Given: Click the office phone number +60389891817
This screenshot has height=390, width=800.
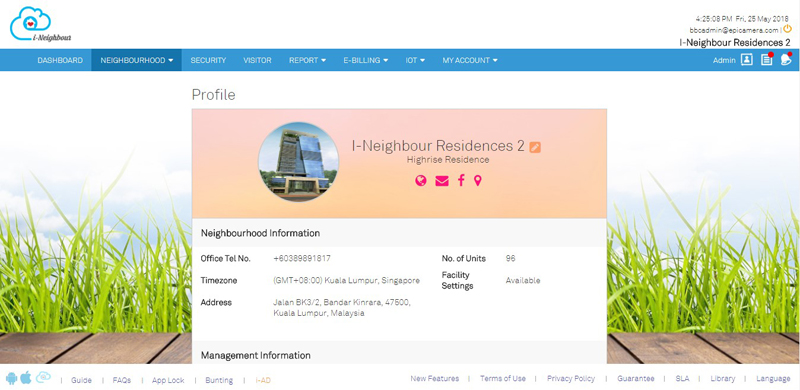Looking at the screenshot, I should pos(302,258).
